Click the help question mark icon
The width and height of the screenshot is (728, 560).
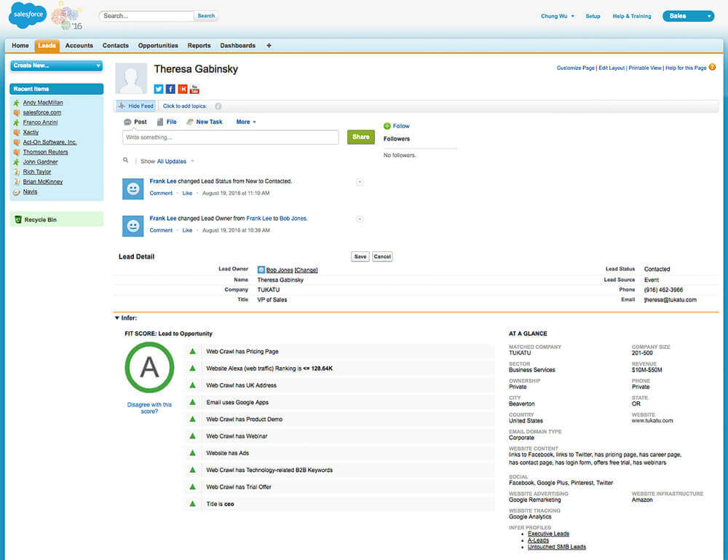tap(712, 67)
